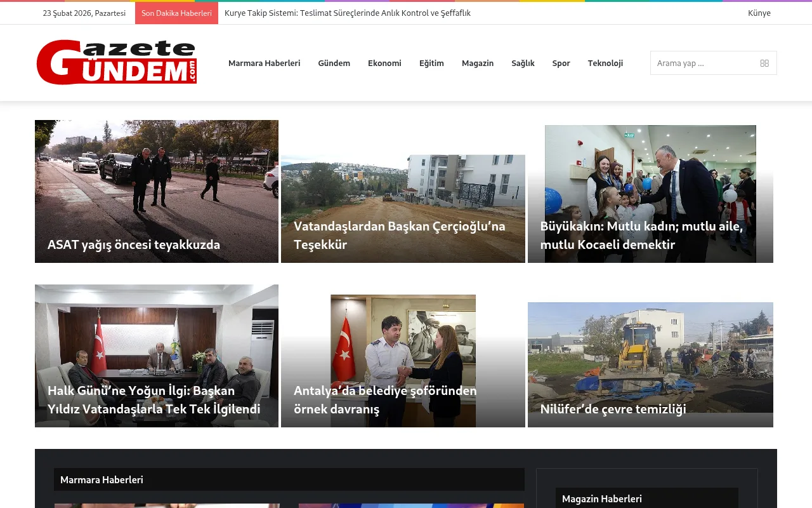Click the search input field 'Arama yap'
812x508 pixels.
coord(698,63)
